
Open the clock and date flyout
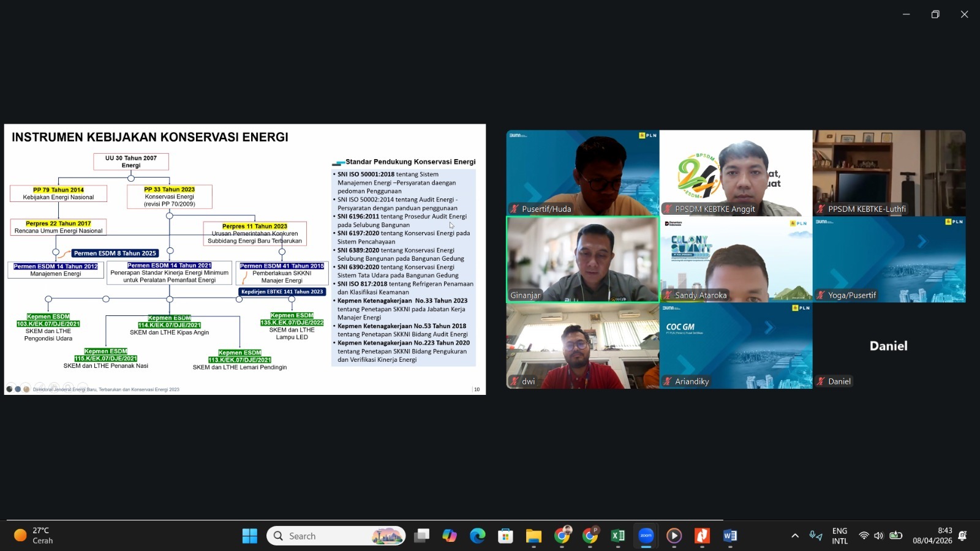[932, 536]
